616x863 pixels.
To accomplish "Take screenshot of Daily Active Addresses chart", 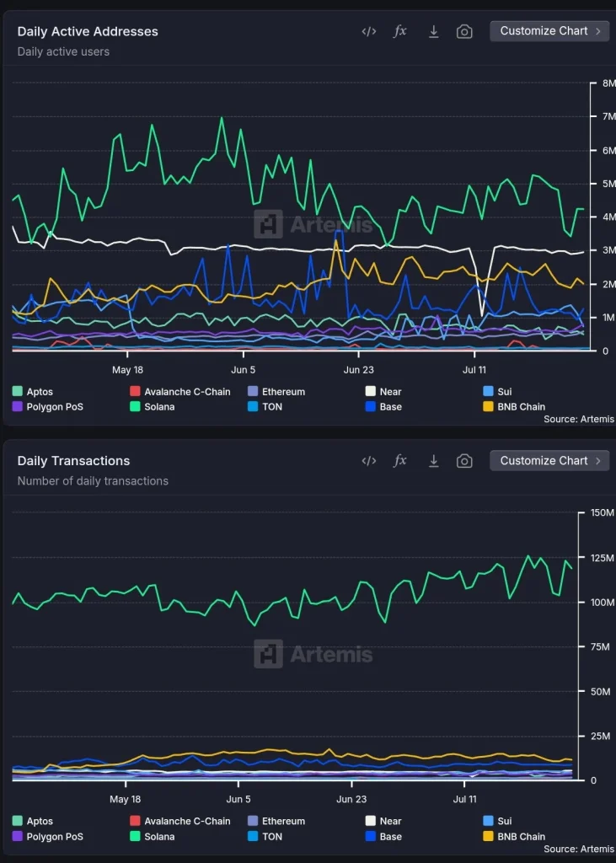I will click(464, 31).
